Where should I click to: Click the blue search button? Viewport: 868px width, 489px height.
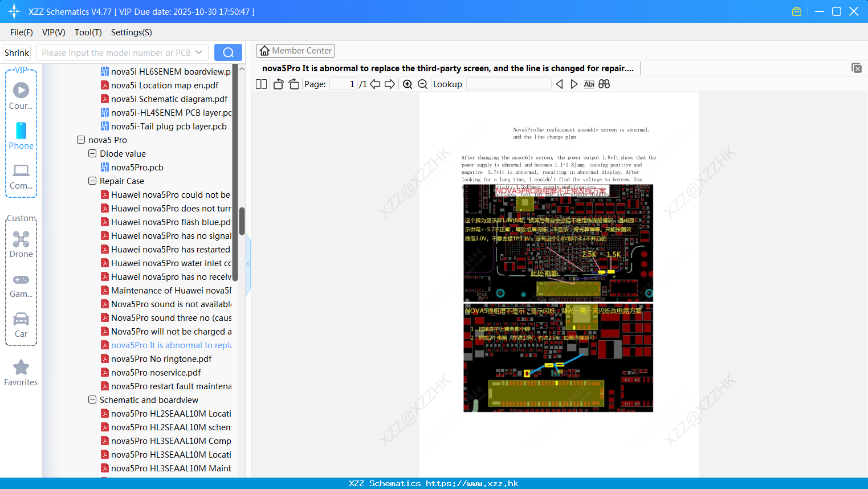[x=228, y=52]
